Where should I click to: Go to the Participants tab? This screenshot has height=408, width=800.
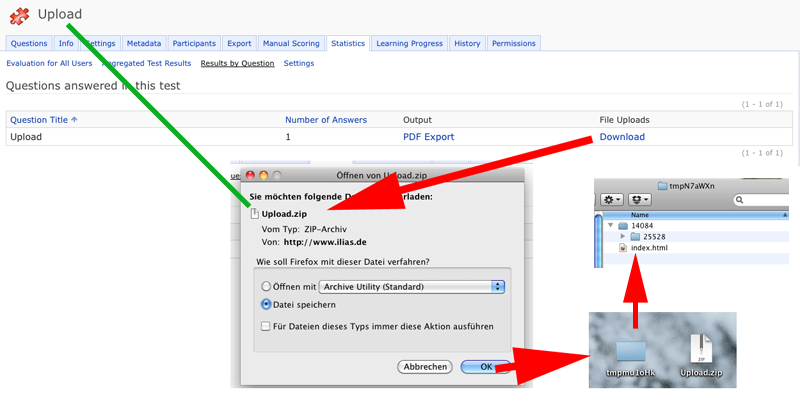coord(194,43)
